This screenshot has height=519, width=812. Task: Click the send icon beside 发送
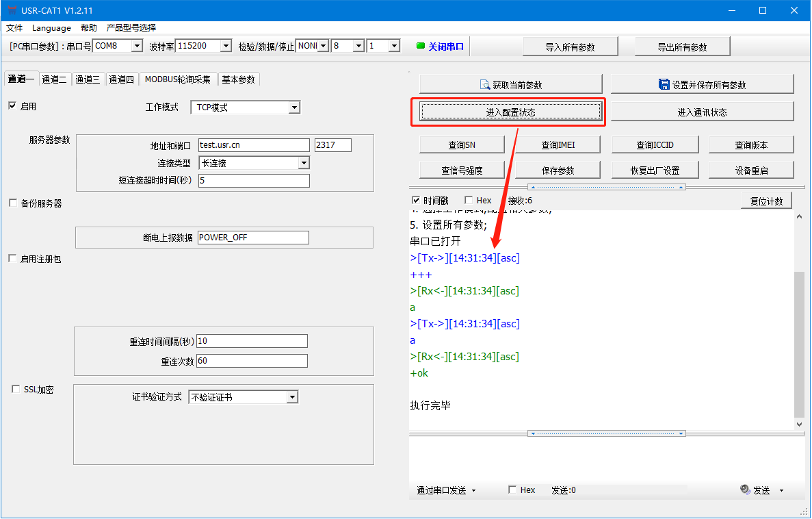click(x=745, y=490)
